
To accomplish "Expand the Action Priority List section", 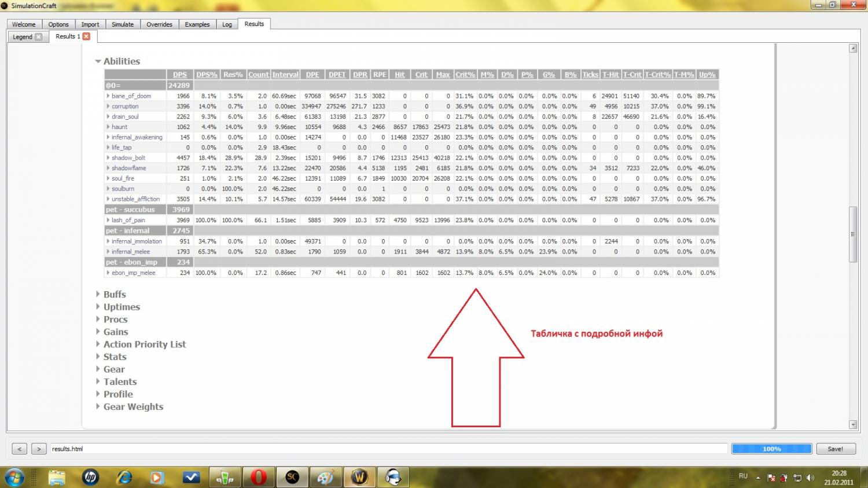I will tap(98, 344).
